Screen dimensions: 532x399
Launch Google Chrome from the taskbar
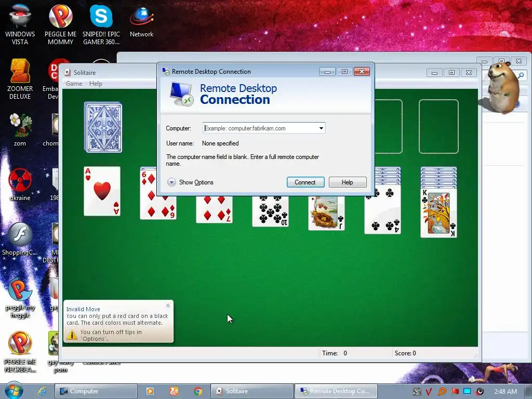[x=198, y=391]
